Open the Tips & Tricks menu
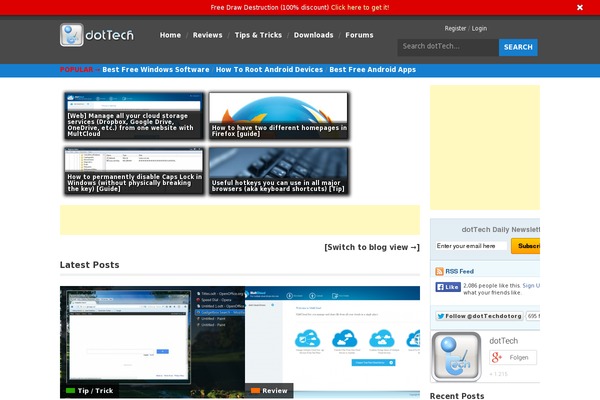 pos(258,35)
